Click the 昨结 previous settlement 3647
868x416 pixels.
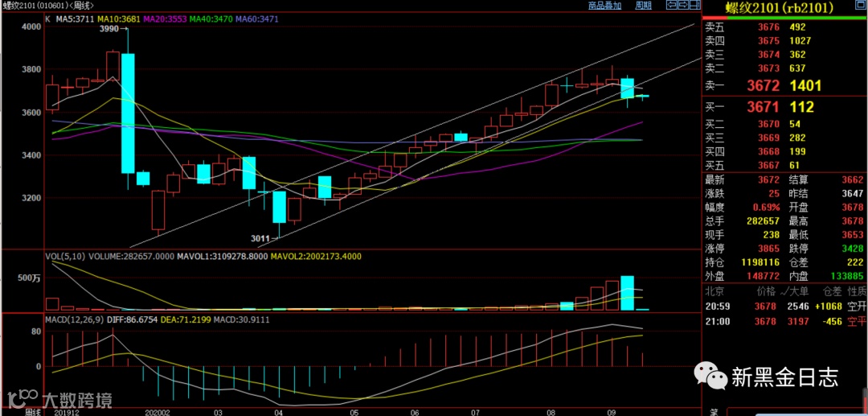854,193
